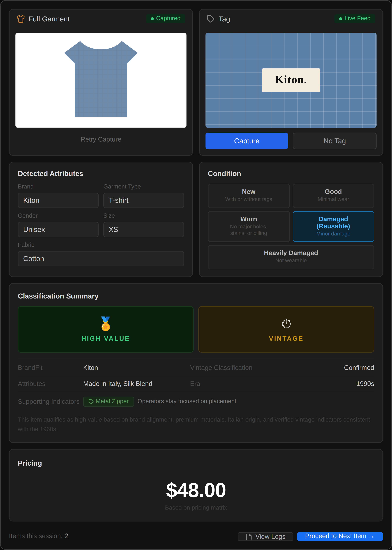Click the blue Capture button

click(x=247, y=141)
